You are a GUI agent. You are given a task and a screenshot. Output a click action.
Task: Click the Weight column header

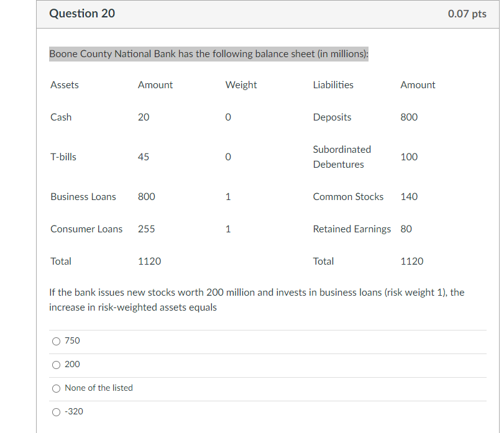[241, 84]
